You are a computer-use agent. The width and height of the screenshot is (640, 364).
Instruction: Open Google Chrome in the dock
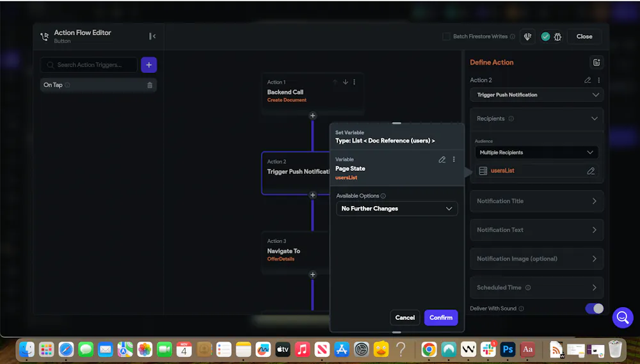(429, 349)
